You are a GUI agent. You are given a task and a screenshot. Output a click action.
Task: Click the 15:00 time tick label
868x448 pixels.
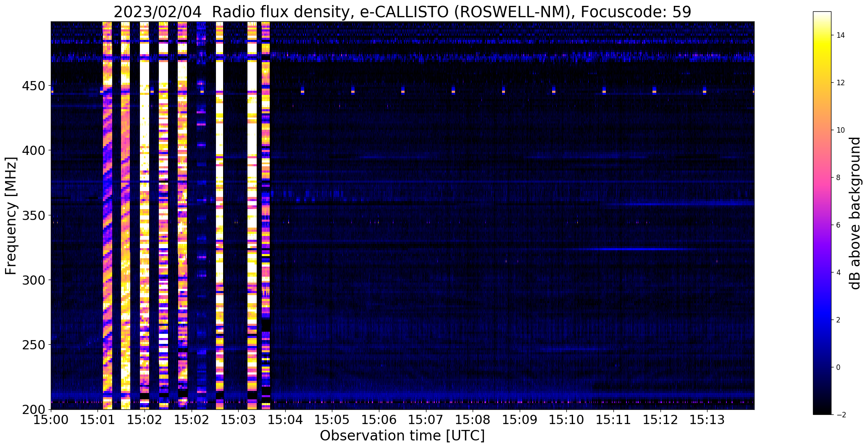51,420
